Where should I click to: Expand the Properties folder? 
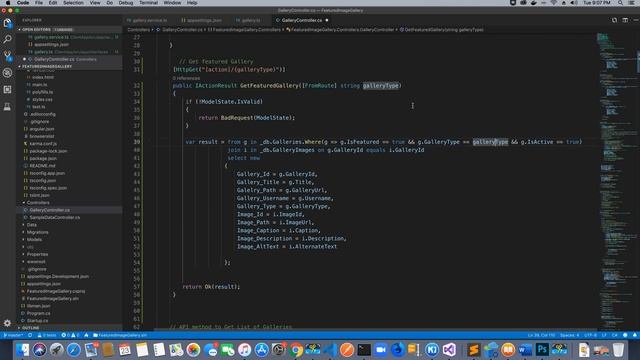pos(37,254)
